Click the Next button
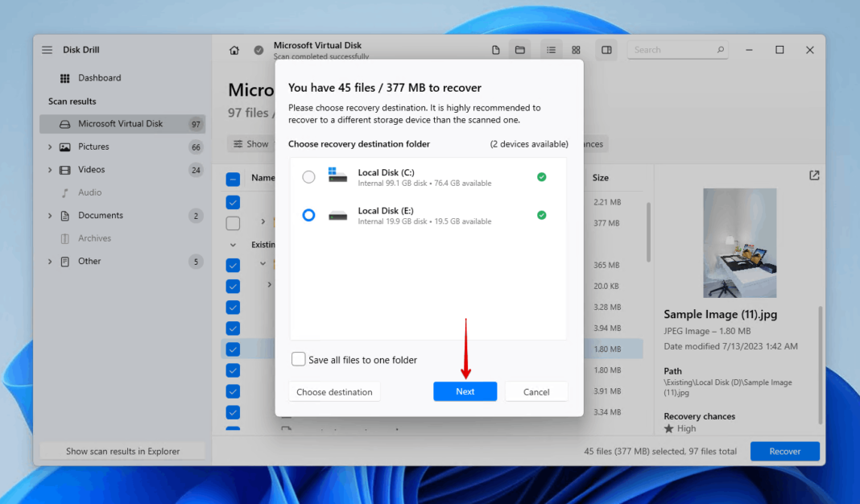Viewport: 860px width, 504px height. pos(465,391)
